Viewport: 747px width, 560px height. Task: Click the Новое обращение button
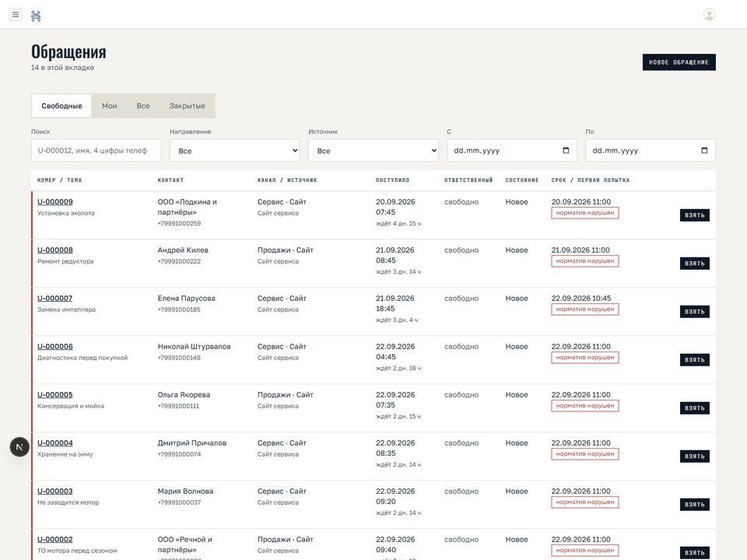(679, 62)
